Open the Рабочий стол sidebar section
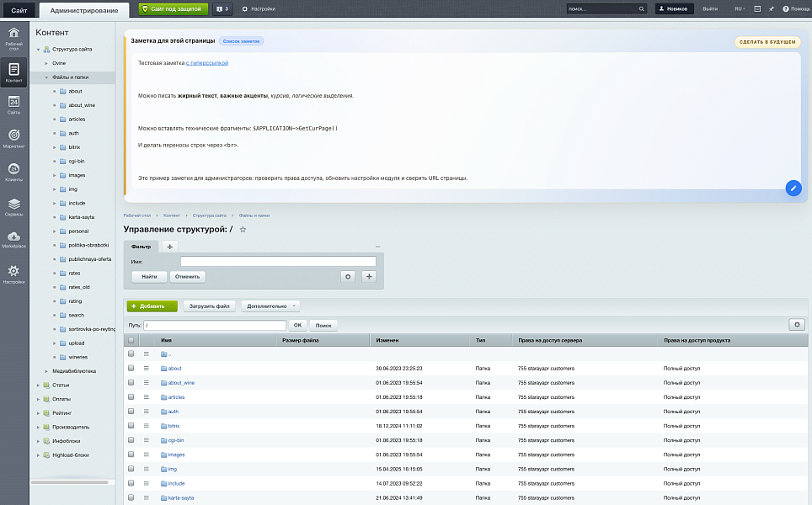The image size is (812, 505). (14, 38)
